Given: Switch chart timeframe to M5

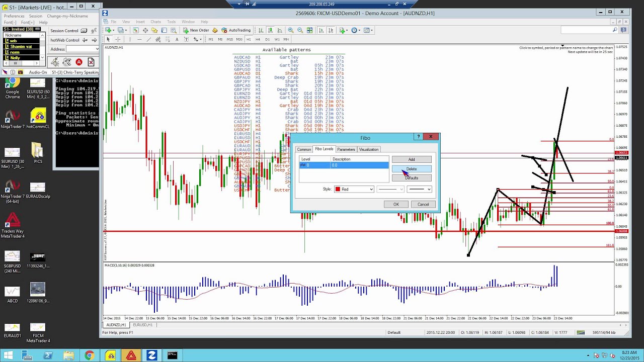Looking at the screenshot, I should (220, 39).
